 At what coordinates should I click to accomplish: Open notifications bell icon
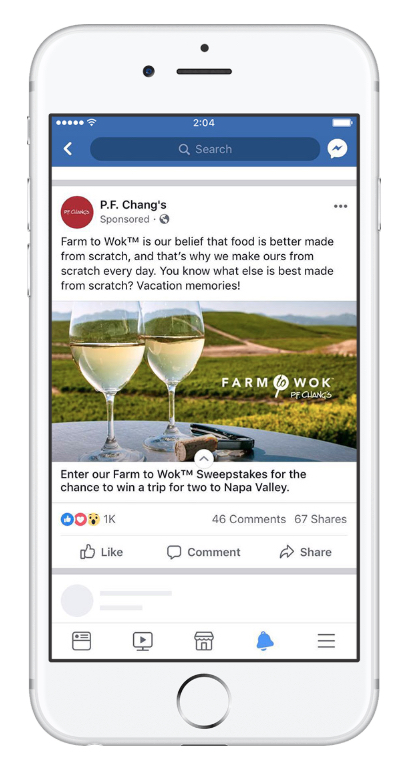click(265, 641)
